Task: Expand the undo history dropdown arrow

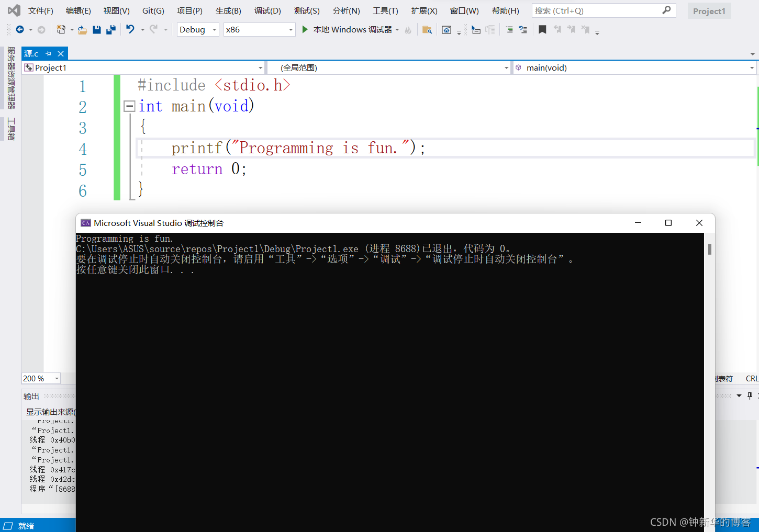Action: (142, 30)
